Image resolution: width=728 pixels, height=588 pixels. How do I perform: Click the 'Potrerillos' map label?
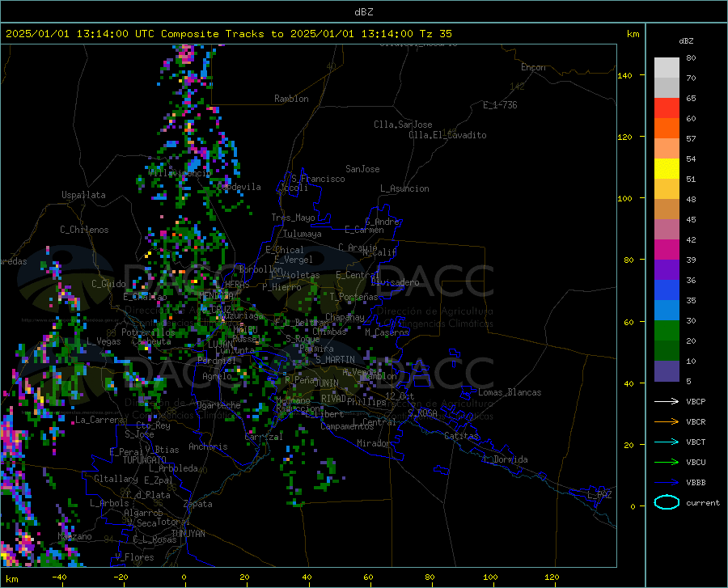click(148, 332)
